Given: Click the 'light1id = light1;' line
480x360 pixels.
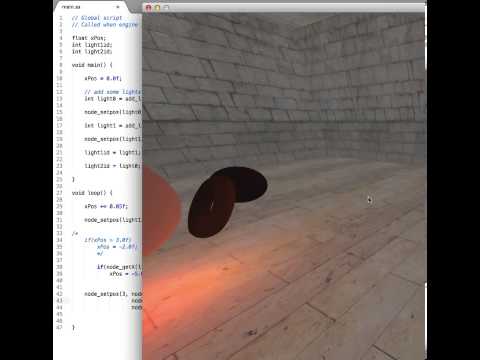Looking at the screenshot, I should click(x=112, y=152).
